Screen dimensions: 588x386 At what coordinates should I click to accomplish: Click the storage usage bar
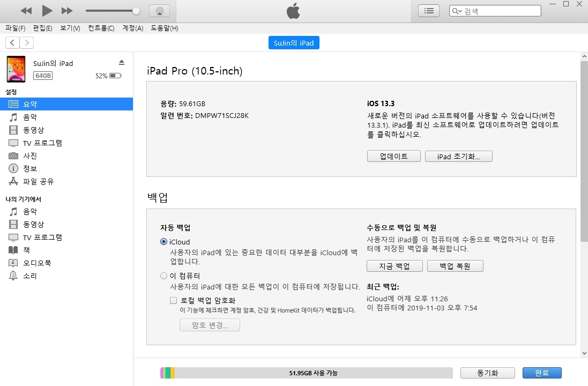pyautogui.click(x=307, y=373)
